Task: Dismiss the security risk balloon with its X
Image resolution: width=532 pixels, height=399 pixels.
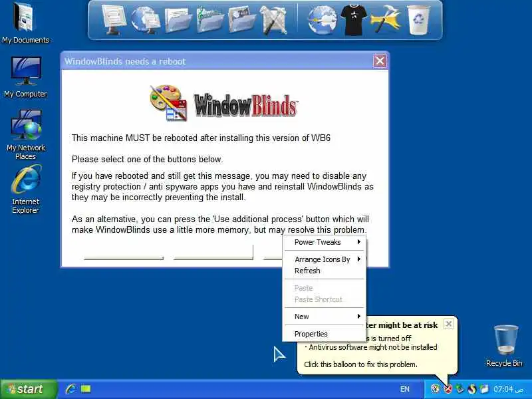Action: click(x=448, y=324)
